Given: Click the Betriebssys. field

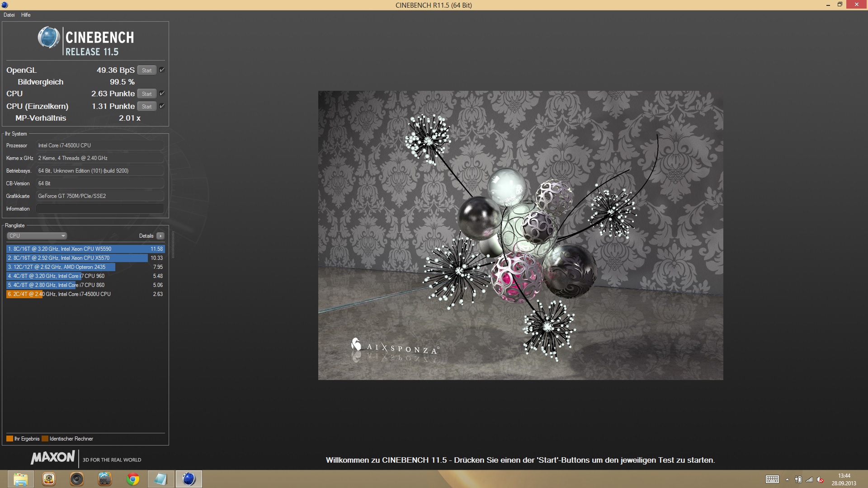Looking at the screenshot, I should 100,171.
